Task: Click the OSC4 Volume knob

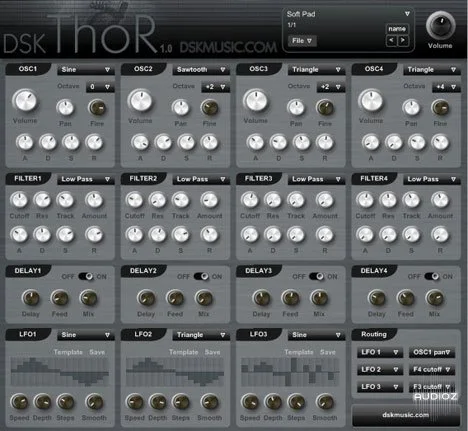Action: pyautogui.click(x=371, y=101)
